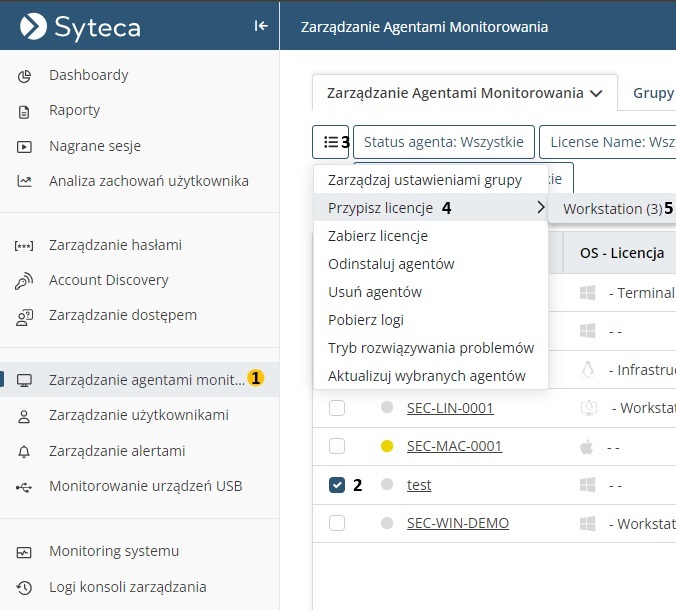Expand Zarządzanie Agentami Monitorowania tab dropdown
The width and height of the screenshot is (676, 615).
click(596, 93)
